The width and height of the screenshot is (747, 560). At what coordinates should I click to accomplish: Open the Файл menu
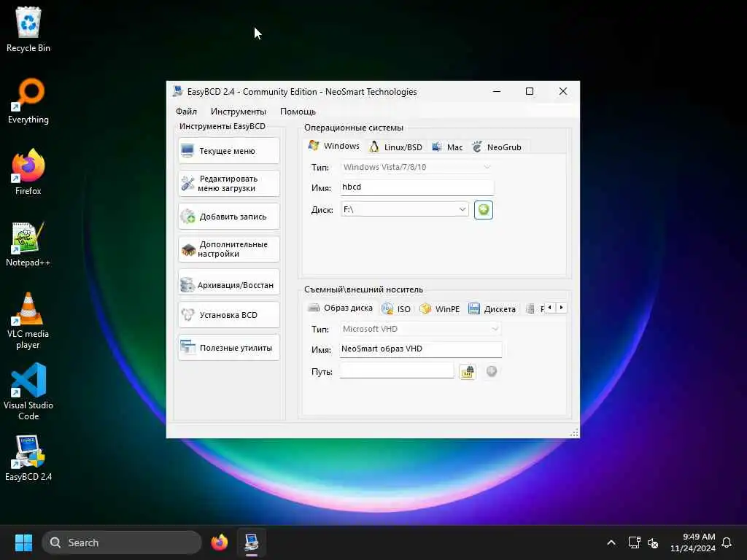(x=186, y=112)
